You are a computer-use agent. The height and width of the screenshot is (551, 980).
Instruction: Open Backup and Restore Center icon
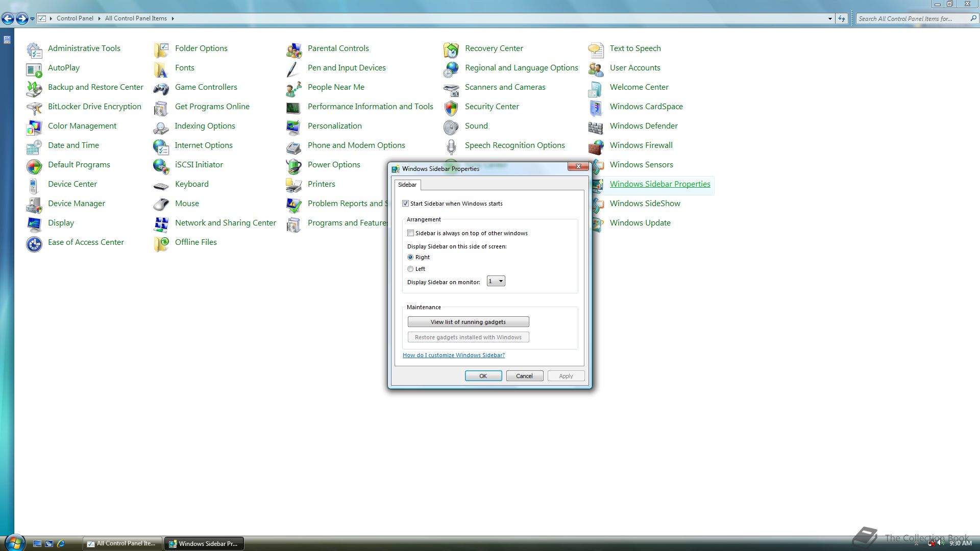tap(34, 89)
